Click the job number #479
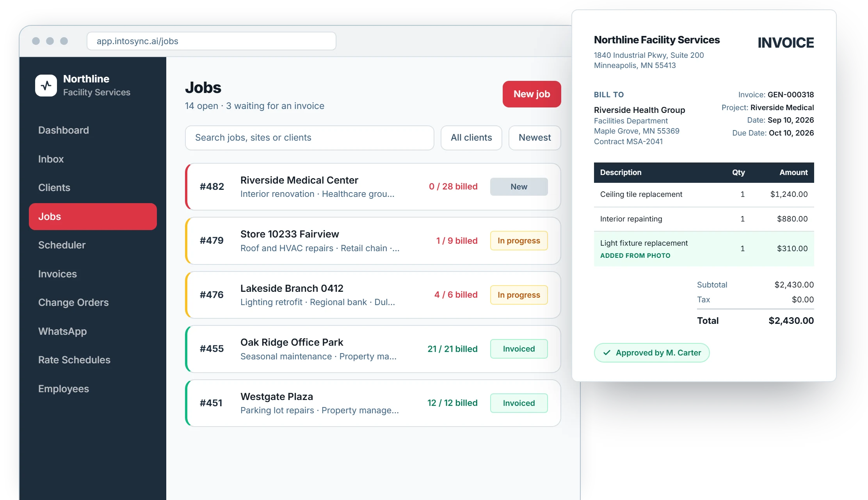The width and height of the screenshot is (868, 500). click(212, 241)
